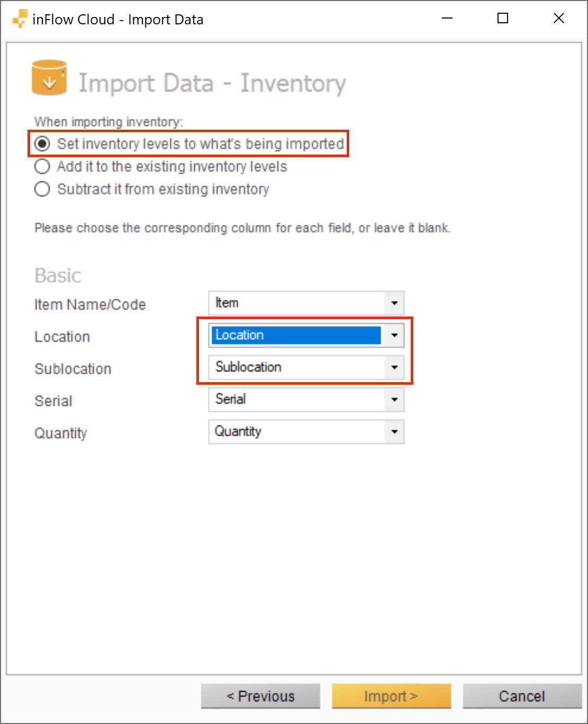This screenshot has height=724, width=588.
Task: Minimize the Import Data window
Action: (x=447, y=19)
